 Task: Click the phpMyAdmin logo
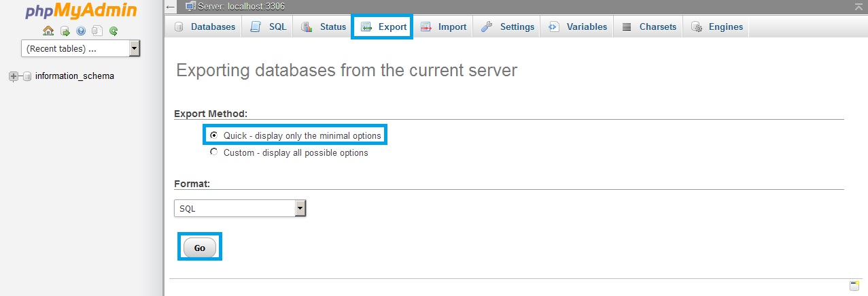point(81,11)
